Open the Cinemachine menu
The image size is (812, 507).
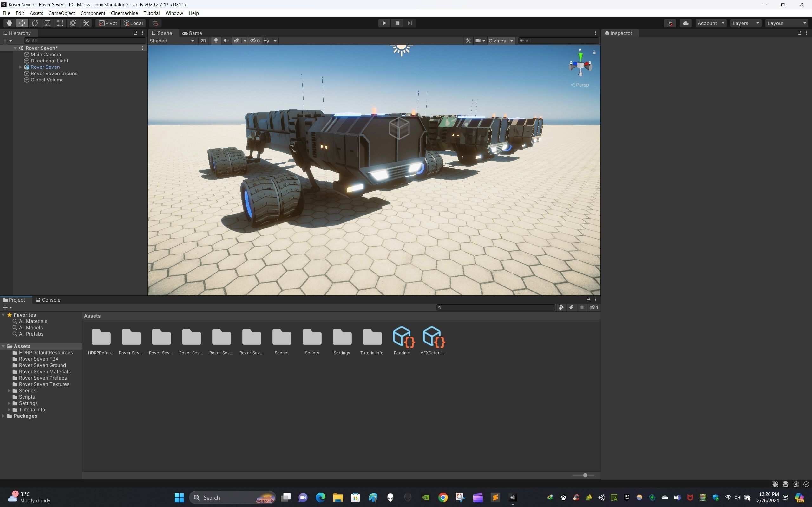click(x=124, y=13)
